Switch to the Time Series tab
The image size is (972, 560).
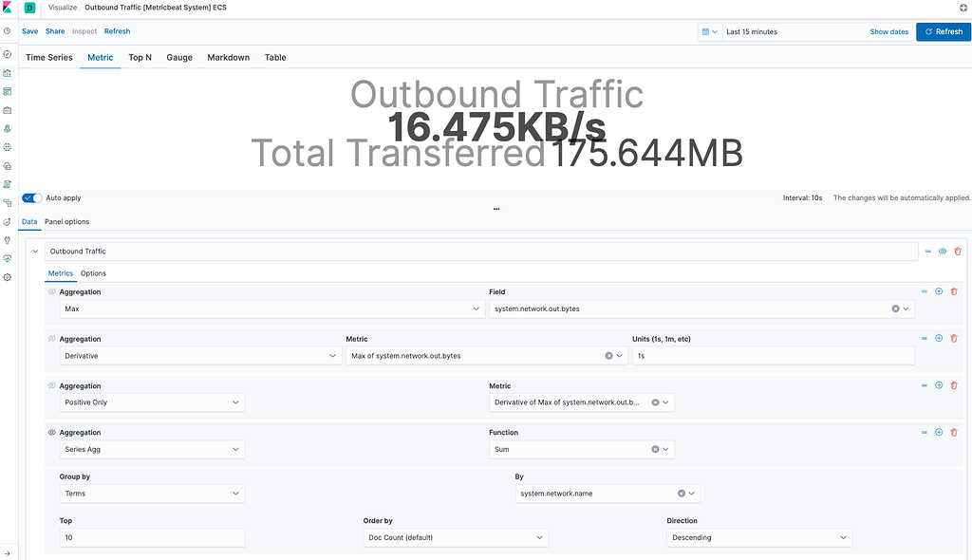pos(48,57)
